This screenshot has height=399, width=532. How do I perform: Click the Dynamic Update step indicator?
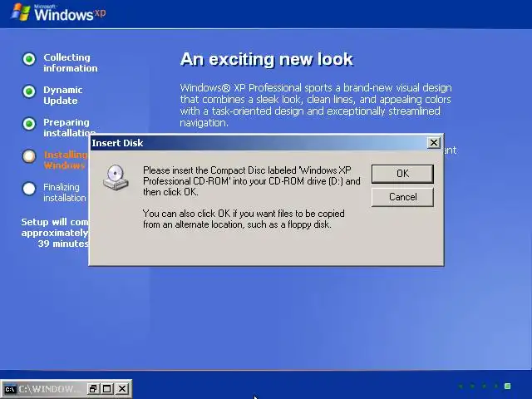pos(29,91)
